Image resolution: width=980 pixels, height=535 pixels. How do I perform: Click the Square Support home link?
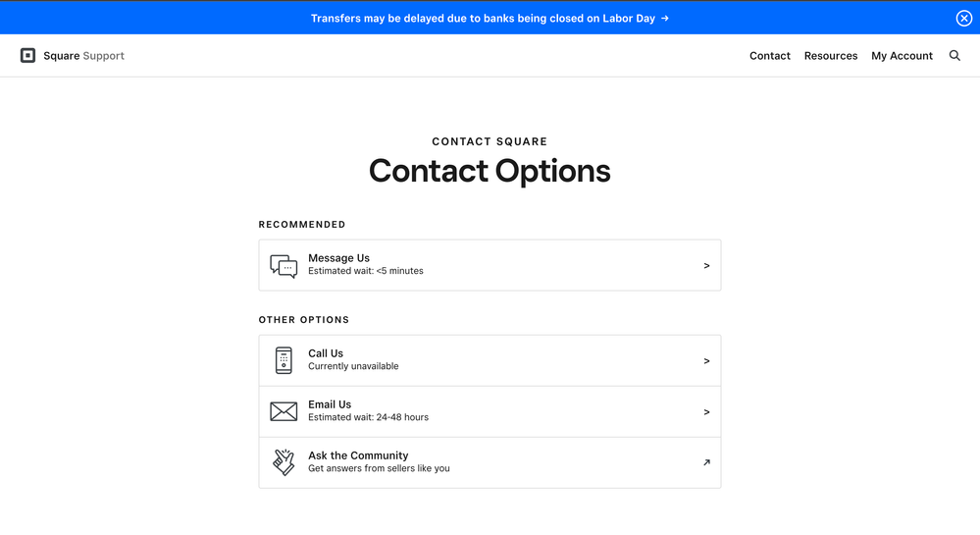point(83,56)
